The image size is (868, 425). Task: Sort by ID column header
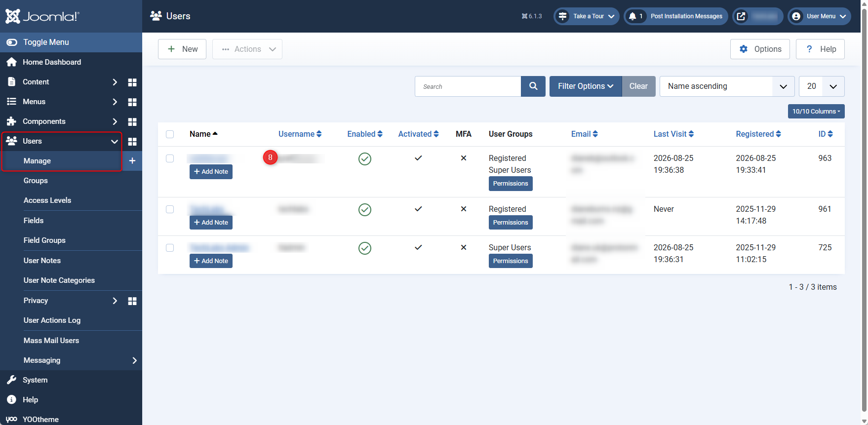tap(826, 134)
